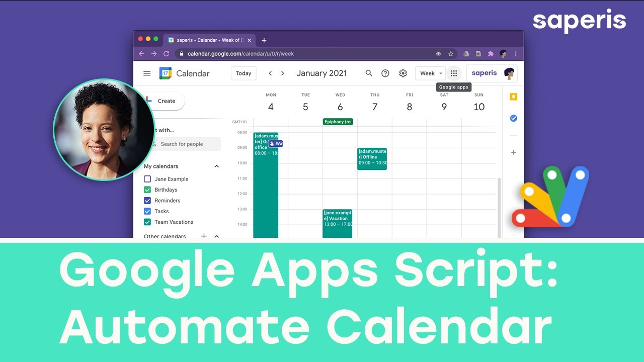Go to next week arrow
Image resolution: width=644 pixels, height=362 pixels.
coord(283,73)
